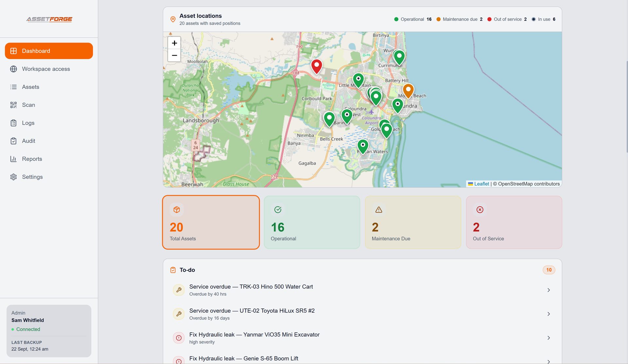Select the green in-use marker at Caloundra West
The width and height of the screenshot is (628, 364).
347,116
